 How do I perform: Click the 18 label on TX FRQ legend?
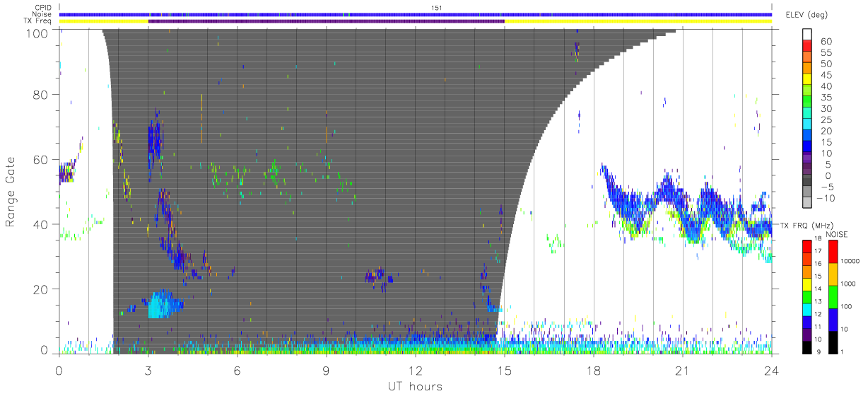[816, 239]
